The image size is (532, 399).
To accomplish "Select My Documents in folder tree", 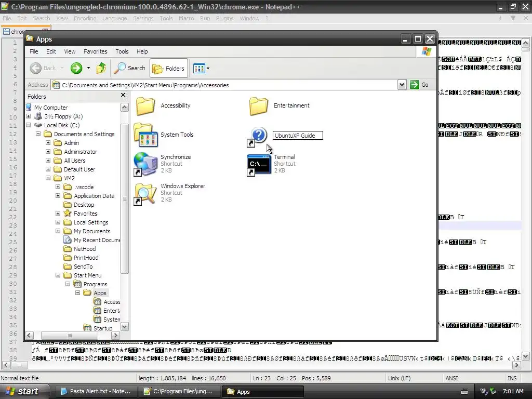I will tap(92, 231).
